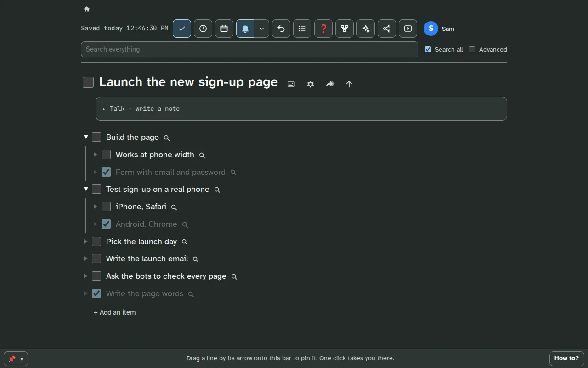This screenshot has height=368, width=588.
Task: Toggle the bell reminders icon
Action: [x=245, y=29]
